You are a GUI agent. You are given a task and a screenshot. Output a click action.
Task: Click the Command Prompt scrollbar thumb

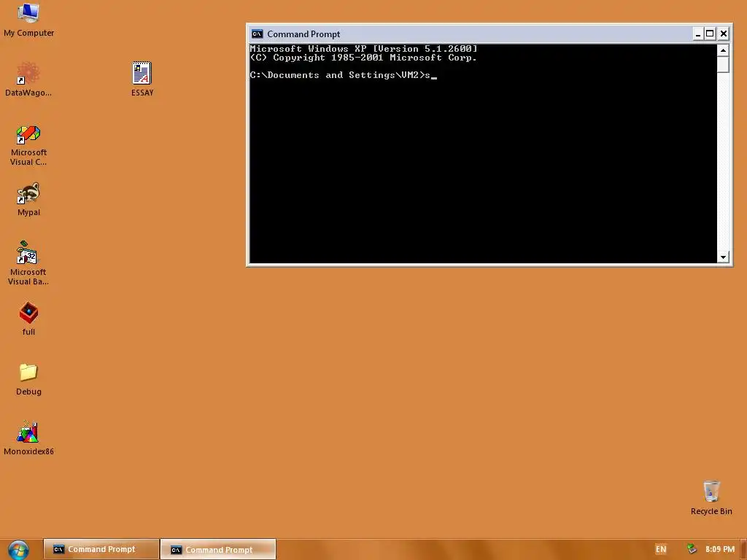tap(723, 65)
